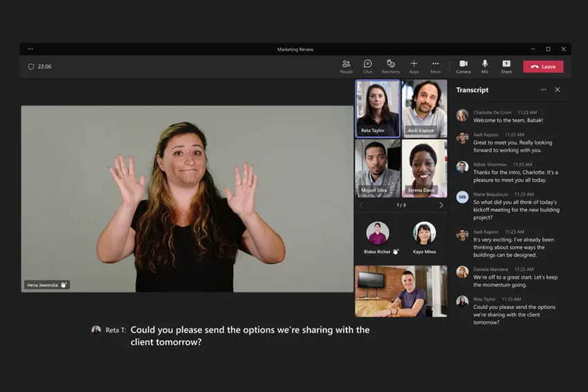Screen dimensions: 588x392
Task: Toggle the Camera on or off
Action: [463, 66]
